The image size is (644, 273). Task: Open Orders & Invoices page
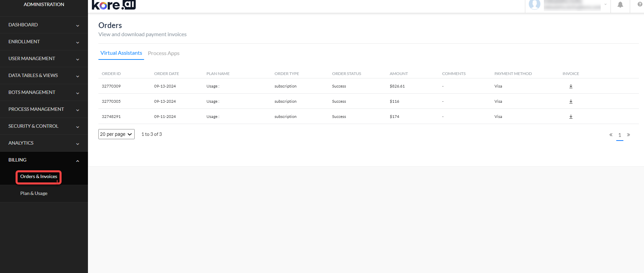tap(39, 177)
